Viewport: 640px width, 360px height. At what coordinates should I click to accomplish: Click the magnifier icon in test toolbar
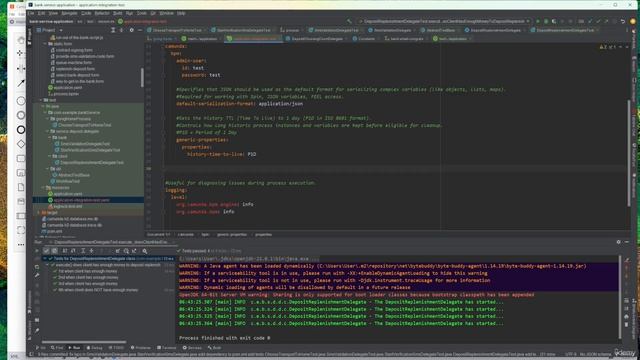(145, 251)
